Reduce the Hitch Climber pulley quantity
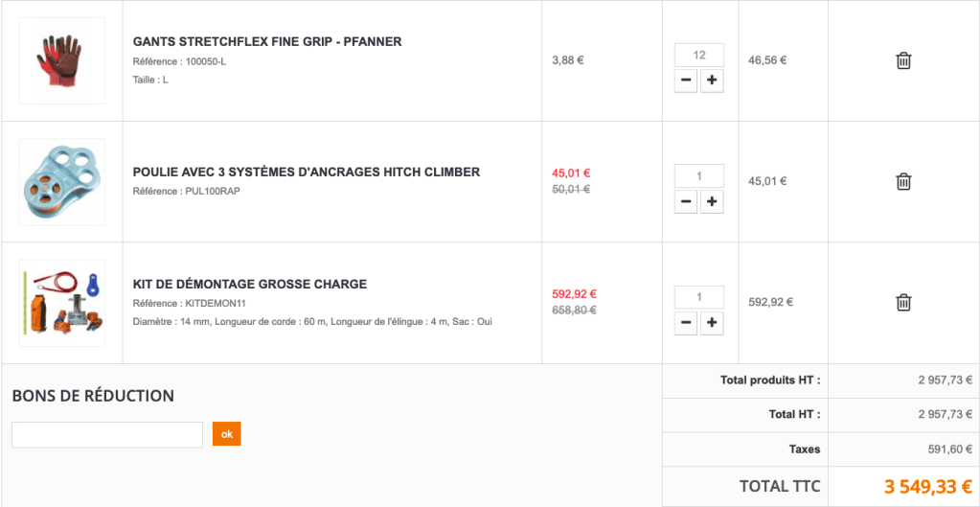 [686, 201]
